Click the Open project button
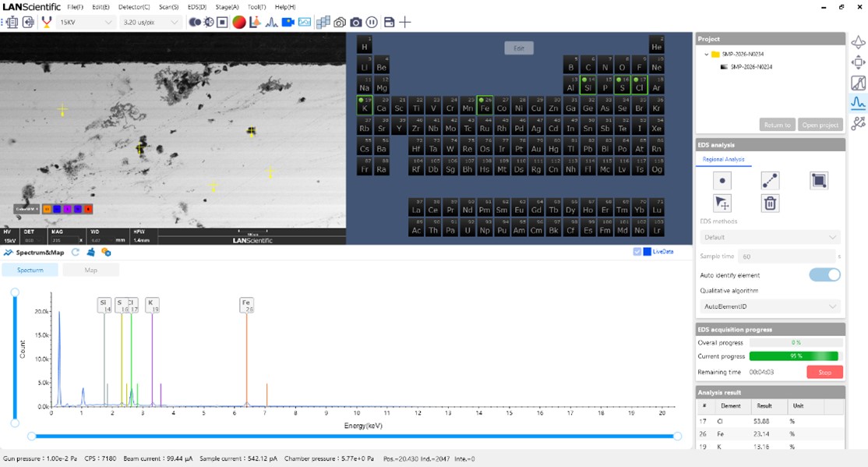 click(820, 125)
